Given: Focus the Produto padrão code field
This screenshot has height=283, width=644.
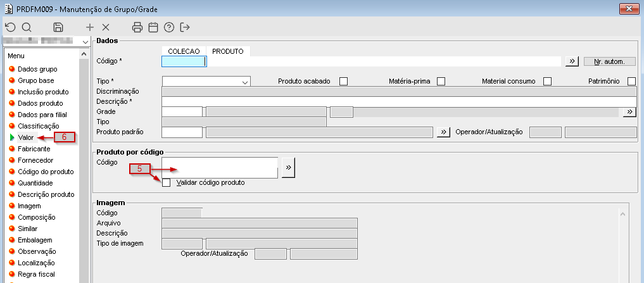Looking at the screenshot, I should [182, 132].
